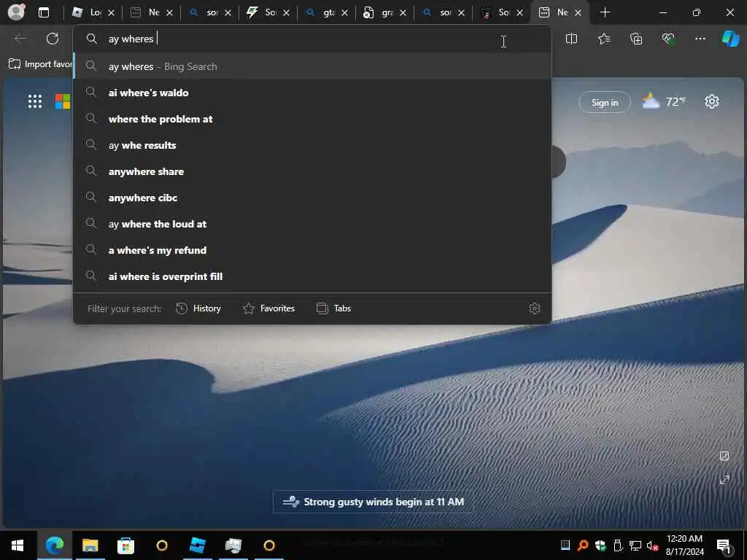Go back with the back arrow
Screen dimensions: 747x560
point(20,39)
